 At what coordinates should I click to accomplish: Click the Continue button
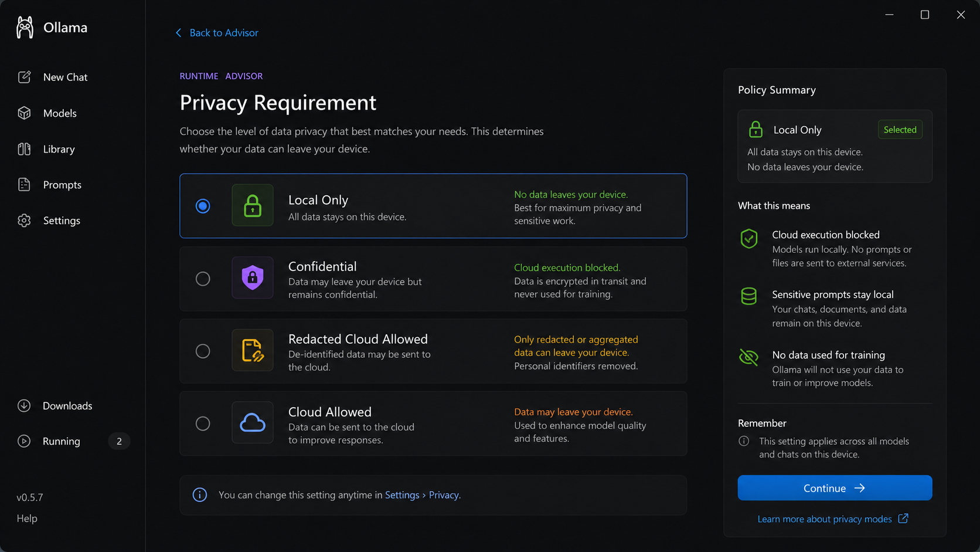pyautogui.click(x=835, y=488)
